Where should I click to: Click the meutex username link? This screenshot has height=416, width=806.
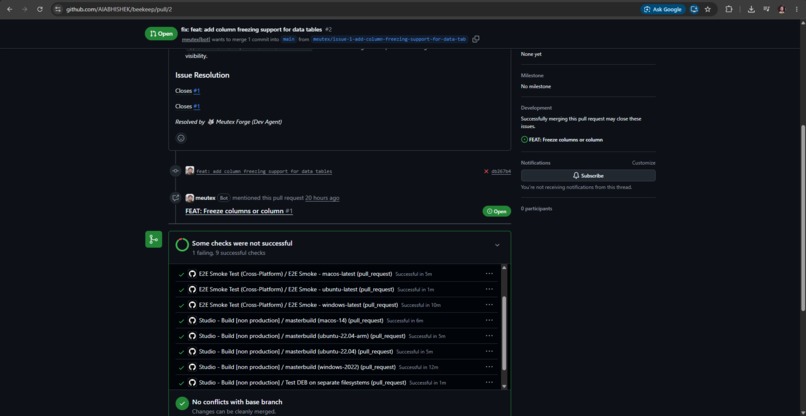(205, 198)
